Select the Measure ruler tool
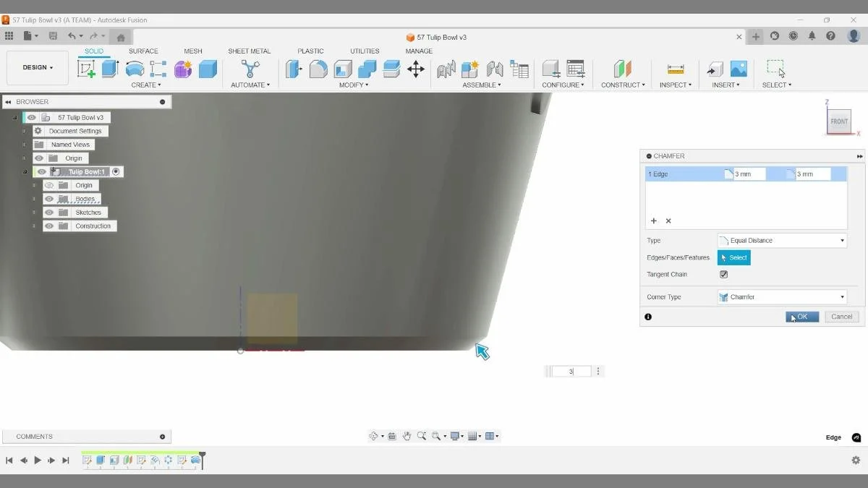Image resolution: width=868 pixels, height=488 pixels. click(x=676, y=69)
